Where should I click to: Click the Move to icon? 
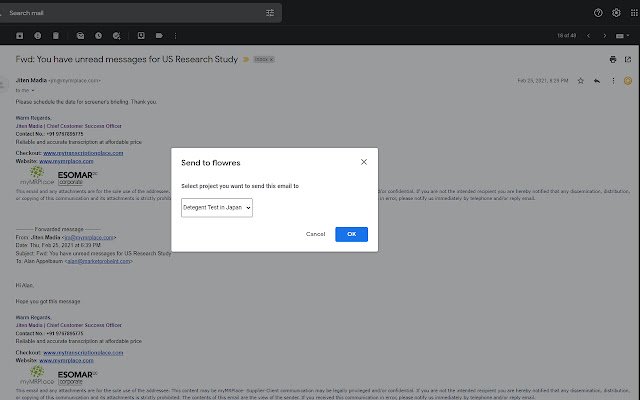[141, 36]
